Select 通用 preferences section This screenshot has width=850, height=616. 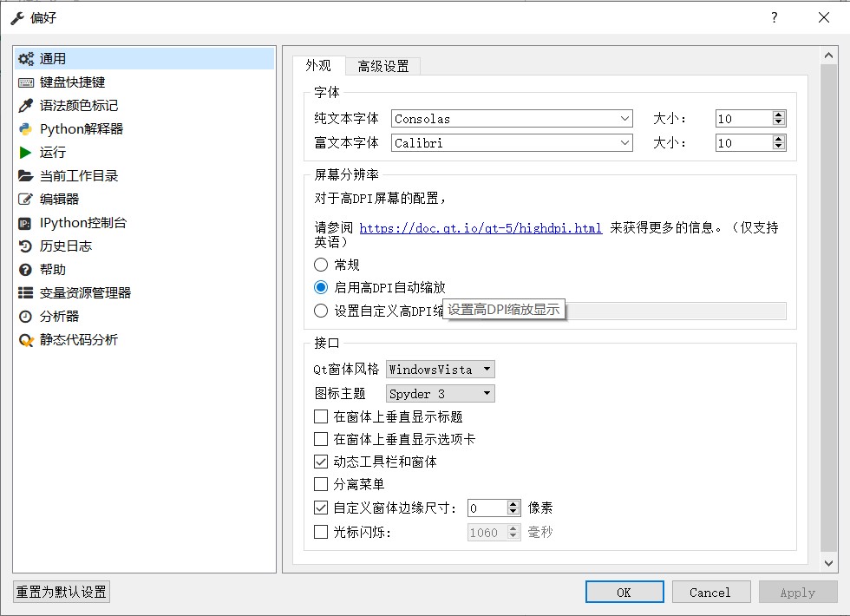(x=144, y=59)
